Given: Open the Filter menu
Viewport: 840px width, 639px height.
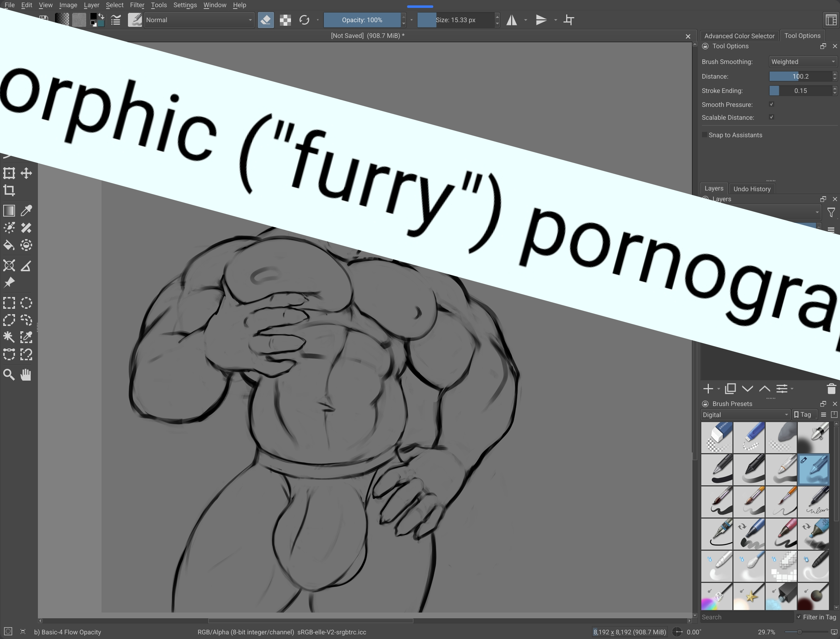Looking at the screenshot, I should [137, 5].
